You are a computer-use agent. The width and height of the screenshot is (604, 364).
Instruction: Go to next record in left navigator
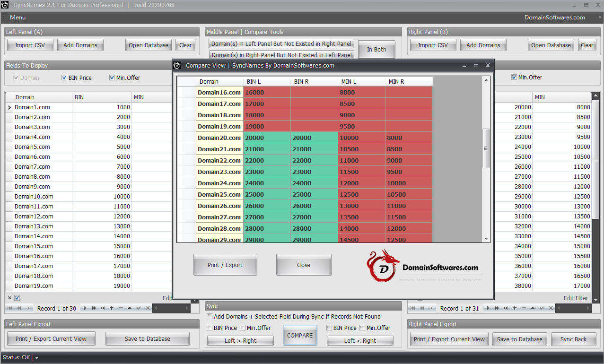tap(85, 308)
